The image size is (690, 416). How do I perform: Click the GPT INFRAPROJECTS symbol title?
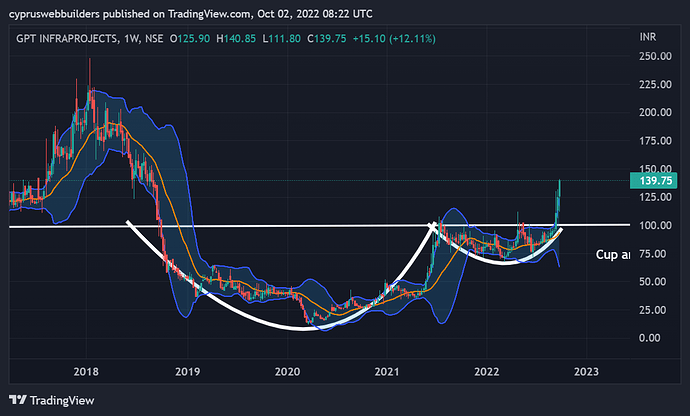[x=66, y=39]
